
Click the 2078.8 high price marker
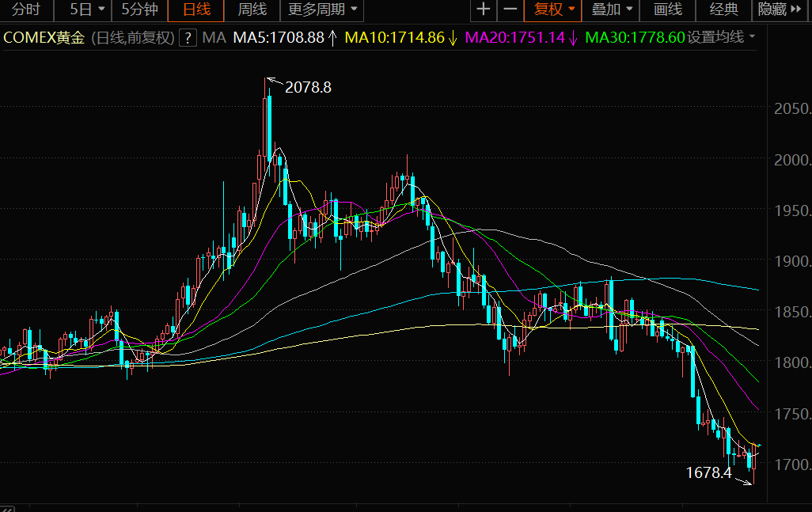308,88
